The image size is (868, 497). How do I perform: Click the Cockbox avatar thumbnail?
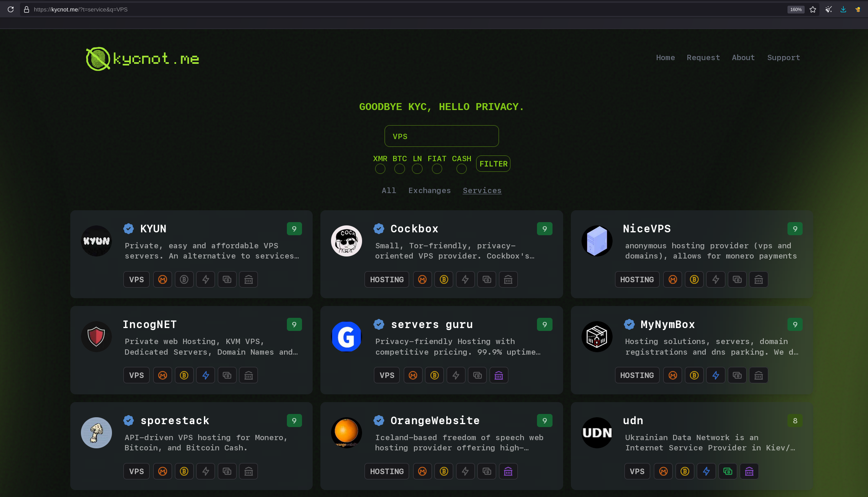[347, 241]
